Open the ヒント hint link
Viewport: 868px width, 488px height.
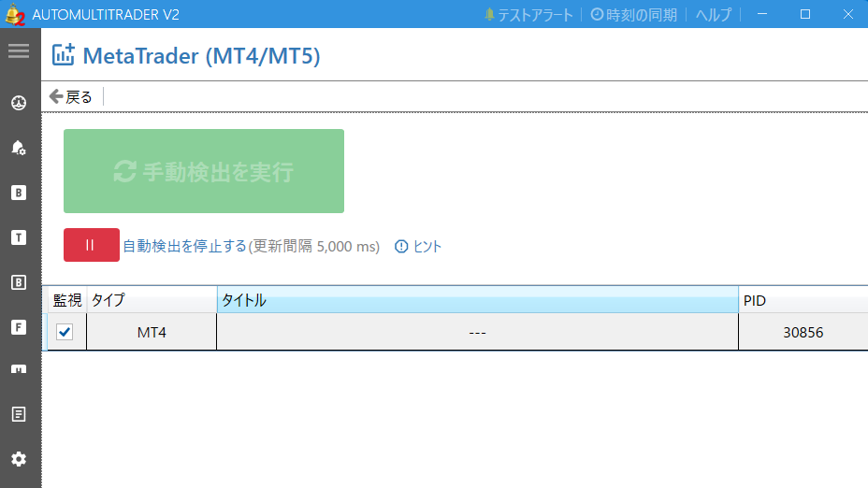418,246
